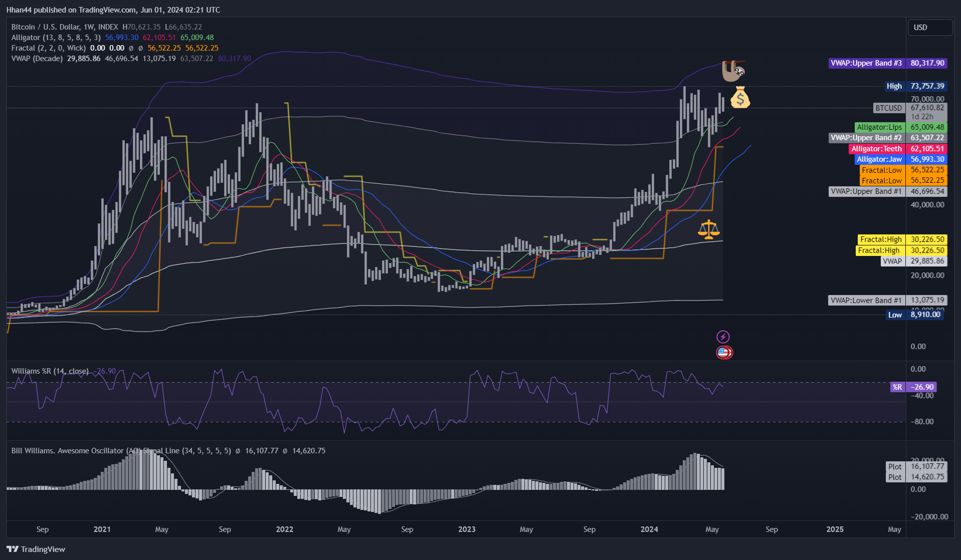Click the published by Hhan44 header text

pos(113,10)
